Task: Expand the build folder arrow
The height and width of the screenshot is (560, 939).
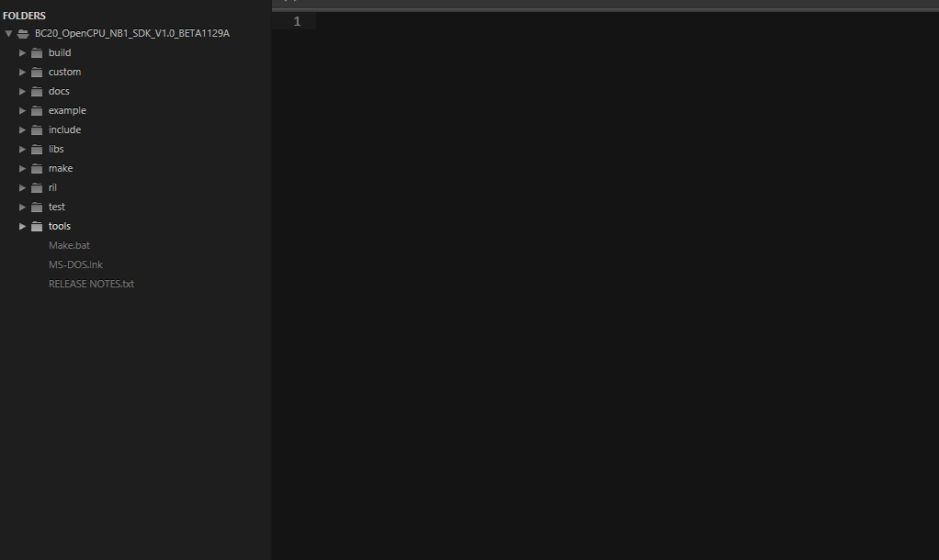Action: [22, 52]
